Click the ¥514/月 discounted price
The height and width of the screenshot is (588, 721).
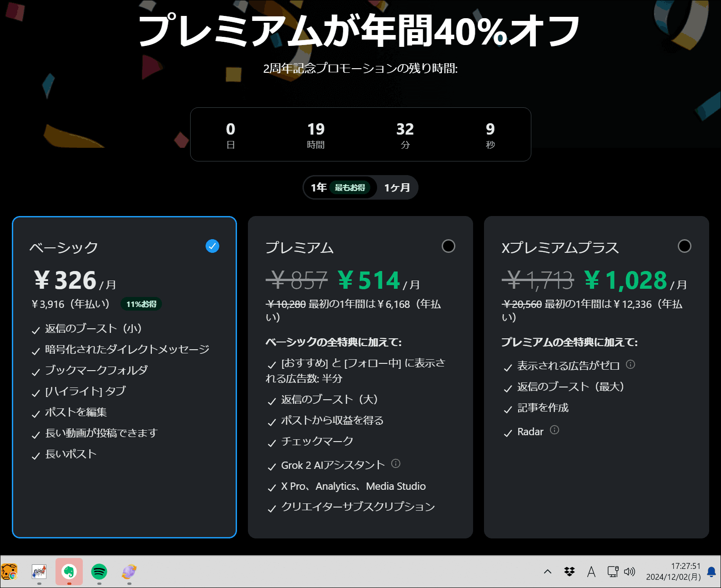378,280
